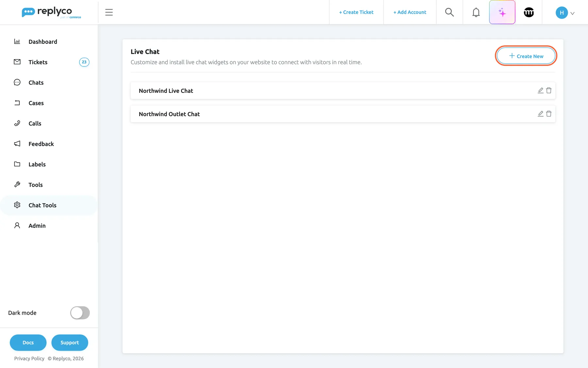Edit Northwind Outlet Chat with pencil icon

pos(541,114)
